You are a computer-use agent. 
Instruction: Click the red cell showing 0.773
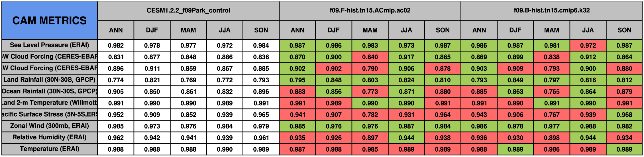coord(370,91)
